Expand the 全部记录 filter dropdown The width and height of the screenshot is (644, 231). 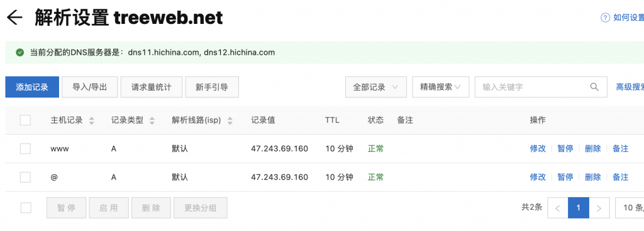pos(376,87)
